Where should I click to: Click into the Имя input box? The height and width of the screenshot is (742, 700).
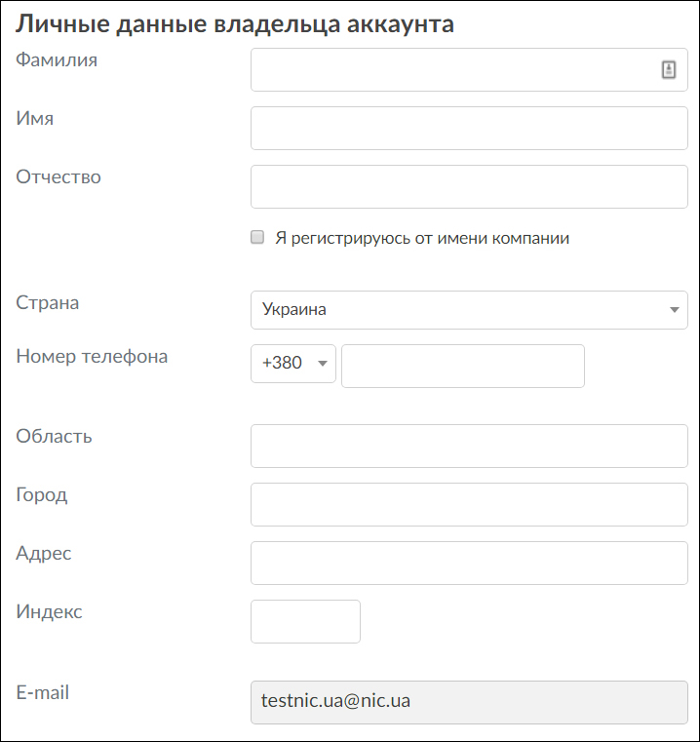point(469,129)
